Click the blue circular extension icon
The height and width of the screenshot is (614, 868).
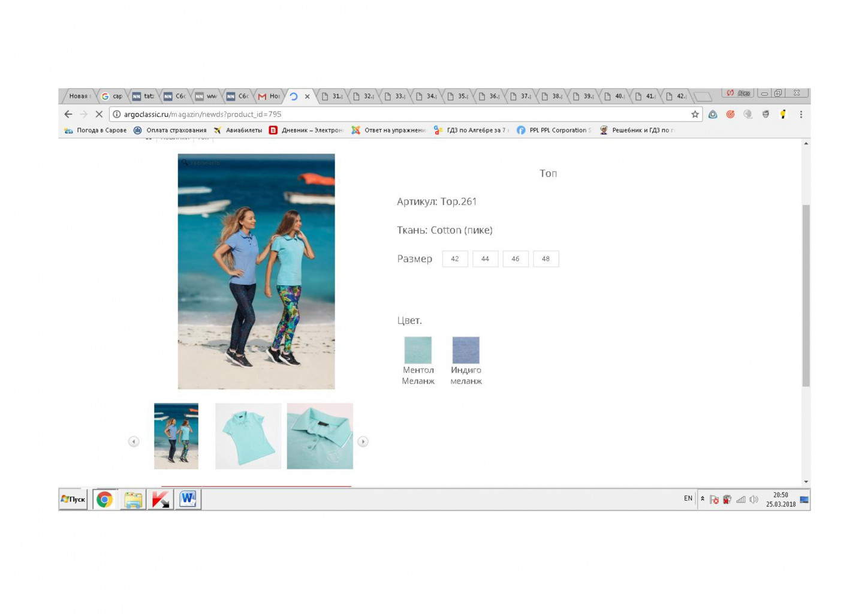pos(713,114)
